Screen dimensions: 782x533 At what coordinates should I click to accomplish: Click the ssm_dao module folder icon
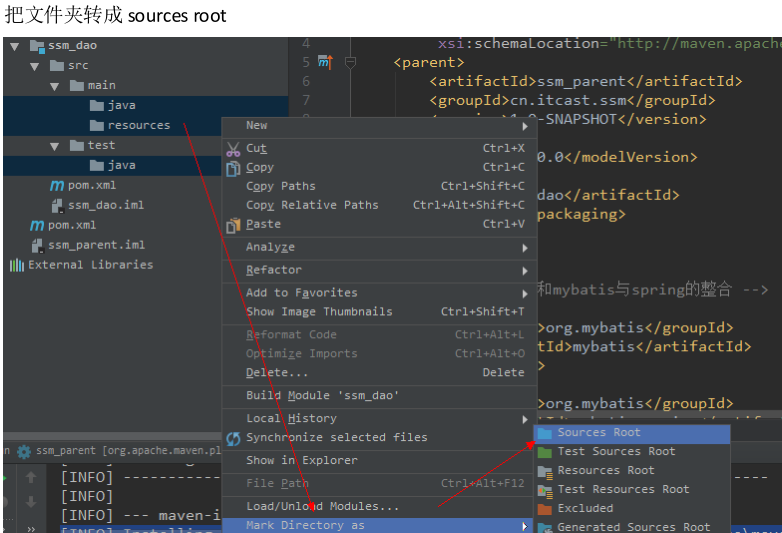pos(37,46)
